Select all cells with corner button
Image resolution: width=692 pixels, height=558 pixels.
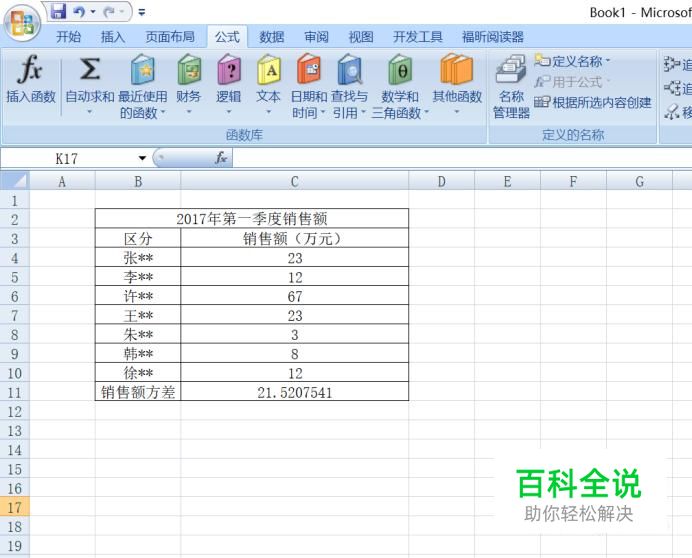coord(14,181)
